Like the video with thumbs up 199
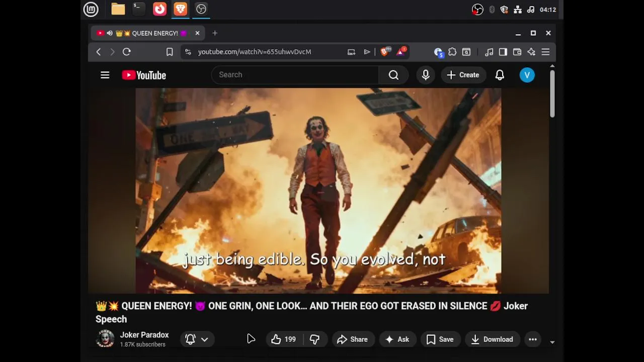This screenshot has width=644, height=362. point(284,339)
